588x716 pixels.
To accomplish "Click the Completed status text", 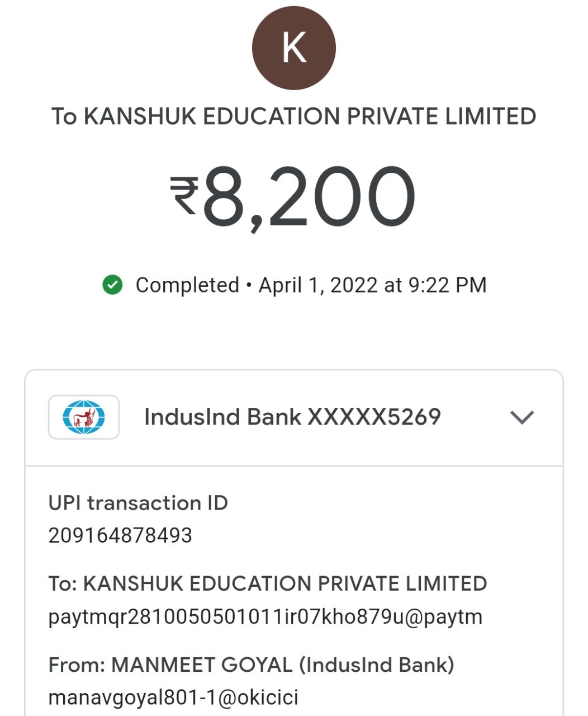I will coord(187,285).
